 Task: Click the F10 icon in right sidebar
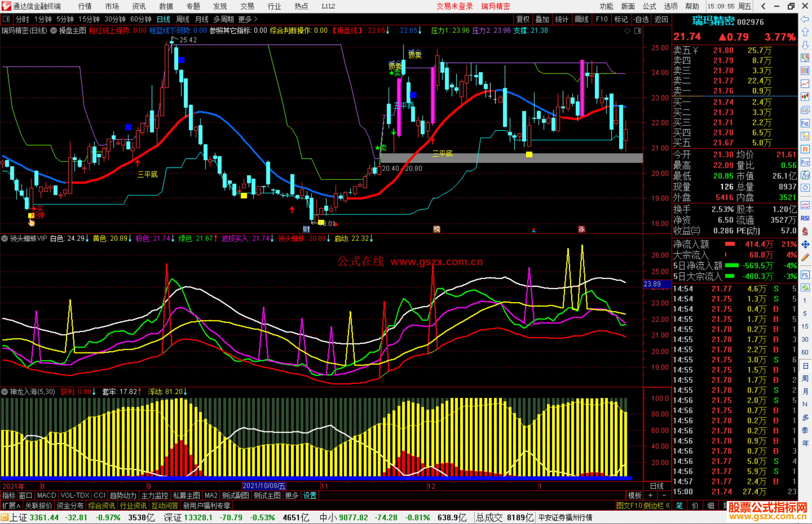click(x=805, y=123)
